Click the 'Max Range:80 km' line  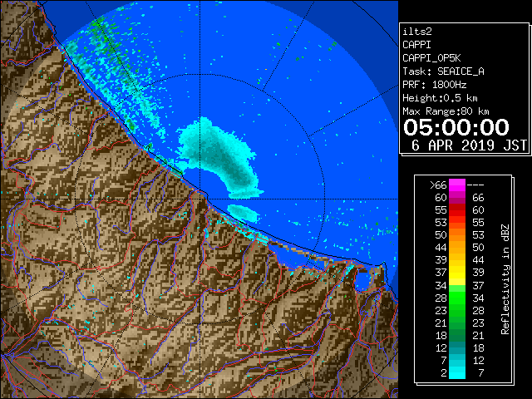click(446, 111)
